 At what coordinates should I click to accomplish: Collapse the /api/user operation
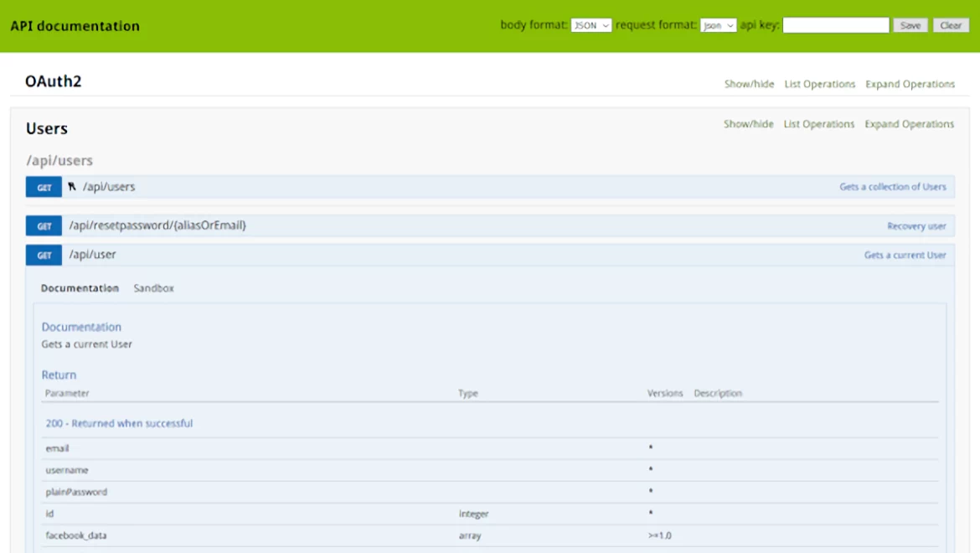pyautogui.click(x=92, y=255)
